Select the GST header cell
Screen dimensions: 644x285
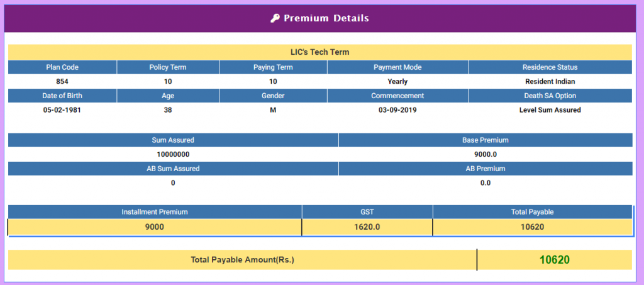point(367,212)
